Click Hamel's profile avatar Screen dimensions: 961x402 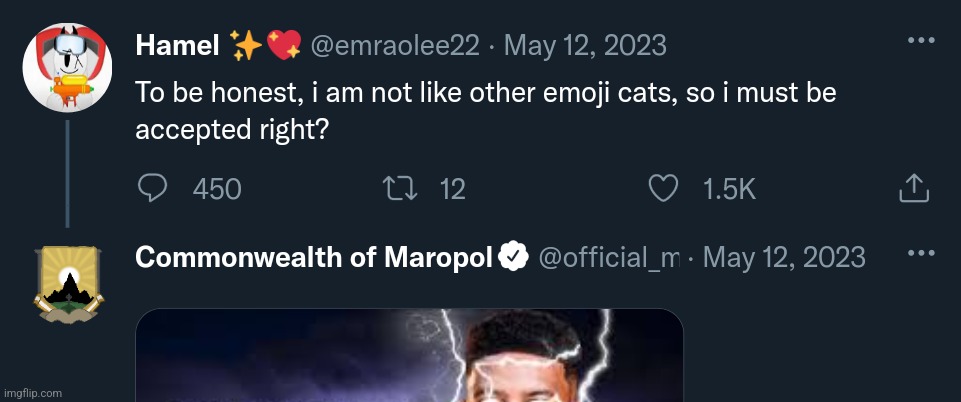pos(66,69)
